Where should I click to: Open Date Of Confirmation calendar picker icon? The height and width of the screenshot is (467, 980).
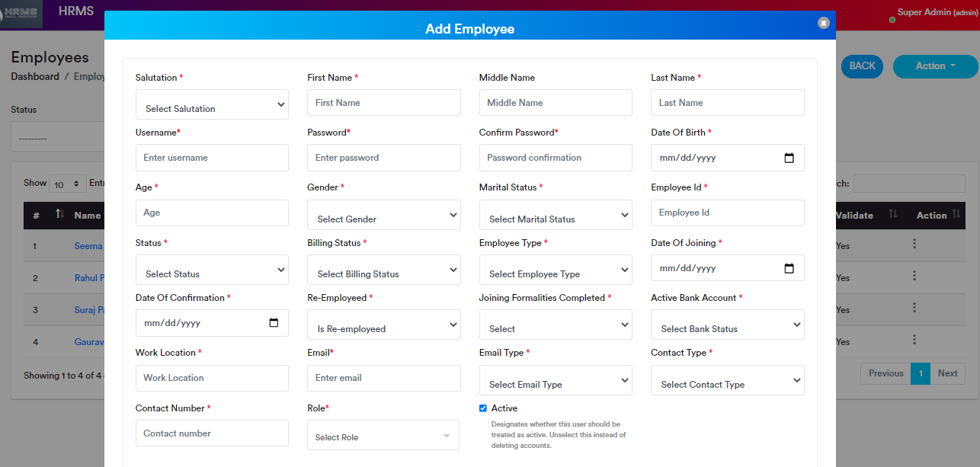tap(274, 323)
